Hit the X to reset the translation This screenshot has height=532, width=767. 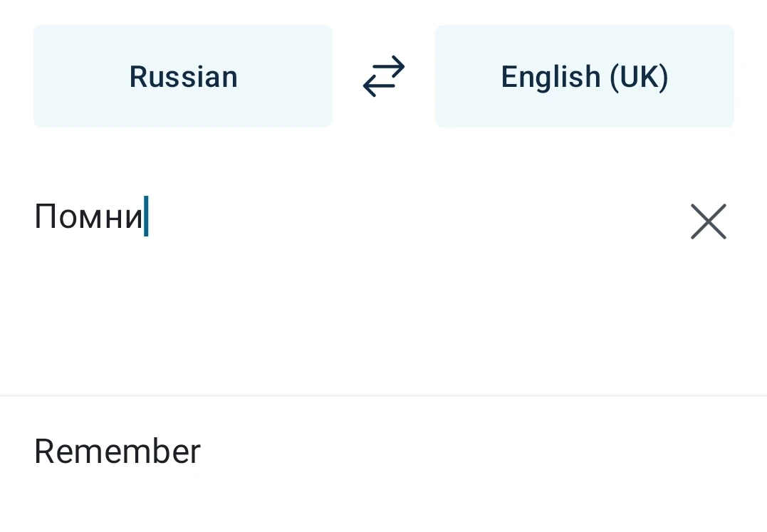[708, 221]
